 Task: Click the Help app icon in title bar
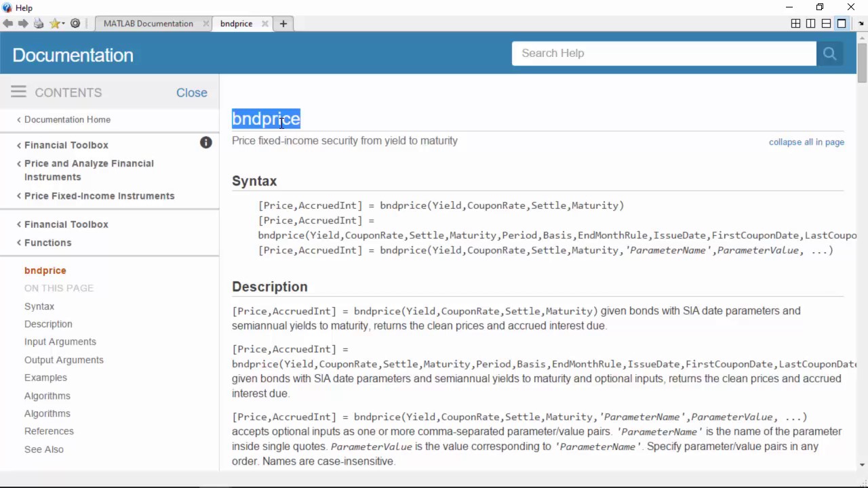[x=7, y=7]
